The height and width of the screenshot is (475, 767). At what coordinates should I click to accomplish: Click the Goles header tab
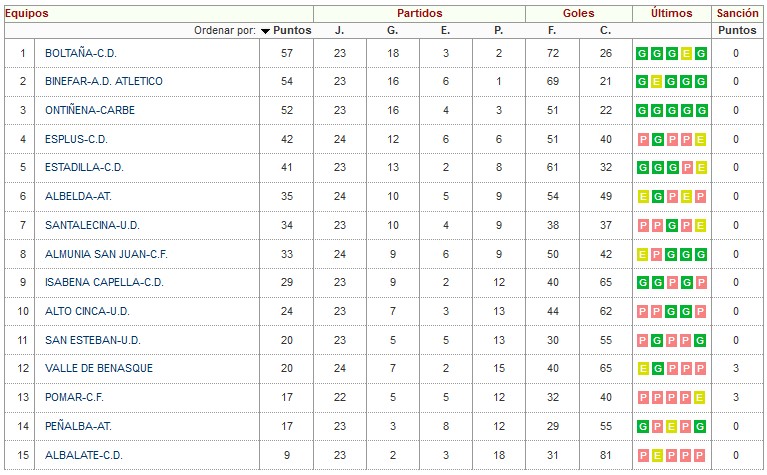[578, 13]
